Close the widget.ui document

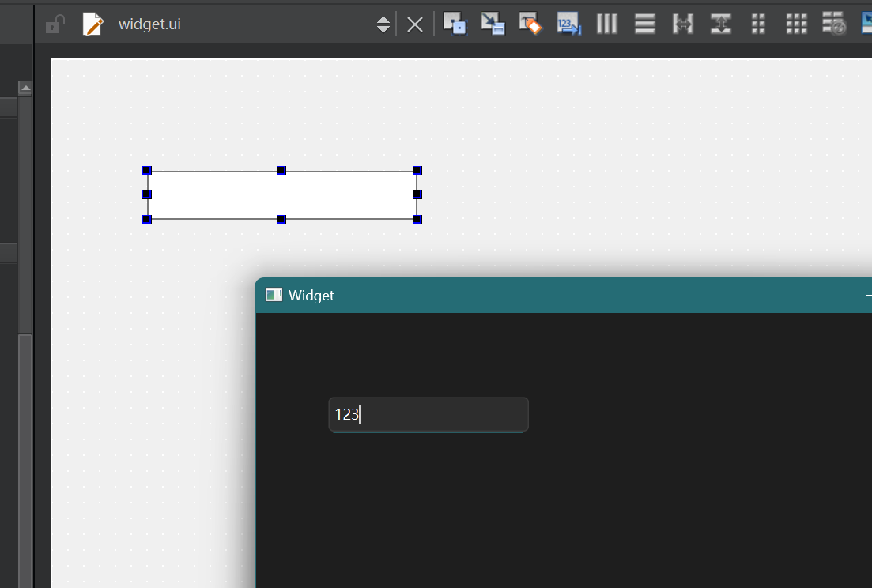(x=415, y=24)
